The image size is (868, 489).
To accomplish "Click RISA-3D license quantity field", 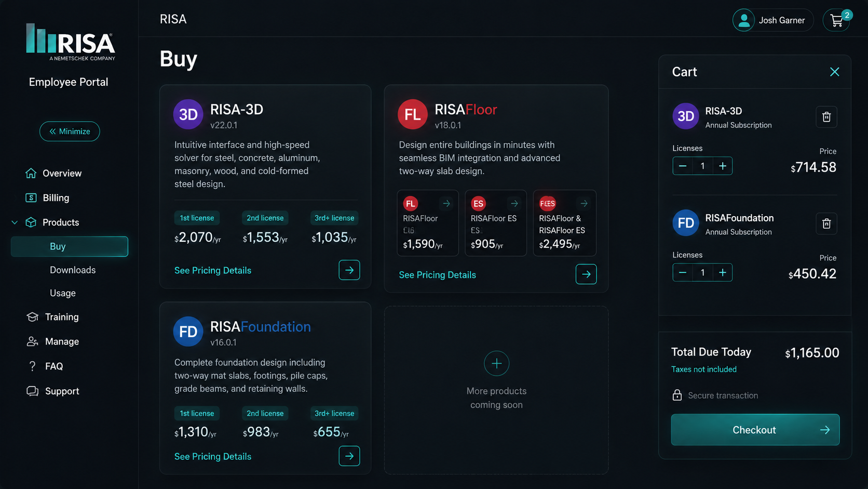I will (x=702, y=166).
